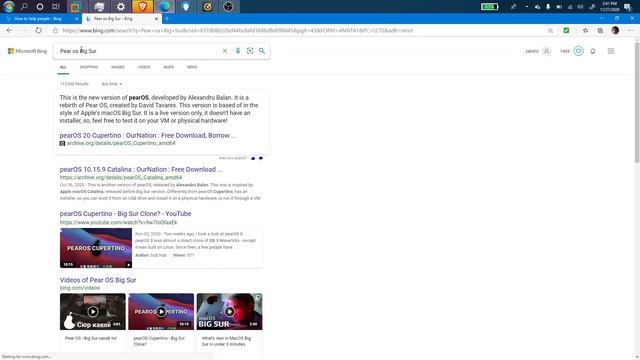This screenshot has width=640, height=360.
Task: Submit search with magnifier icon
Action: 262,51
